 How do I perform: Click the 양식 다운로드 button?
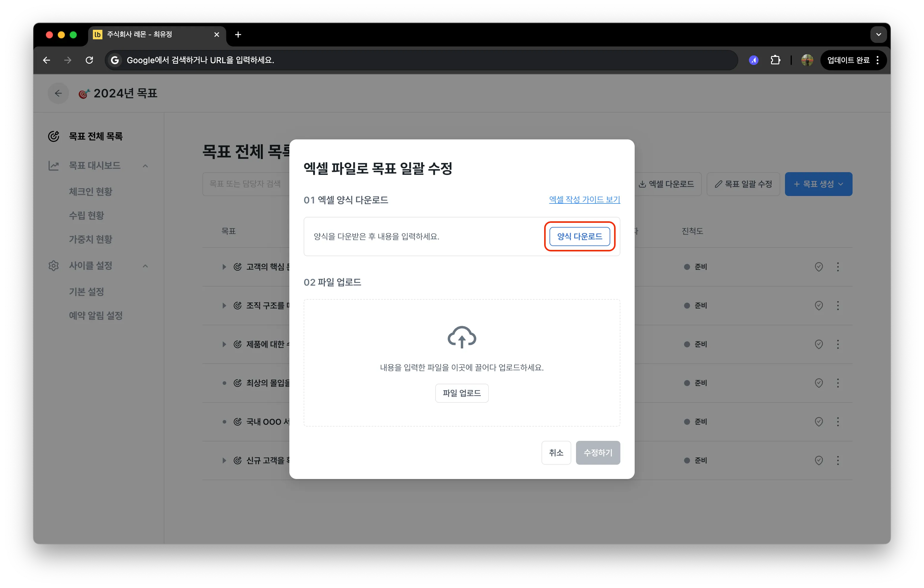(579, 237)
